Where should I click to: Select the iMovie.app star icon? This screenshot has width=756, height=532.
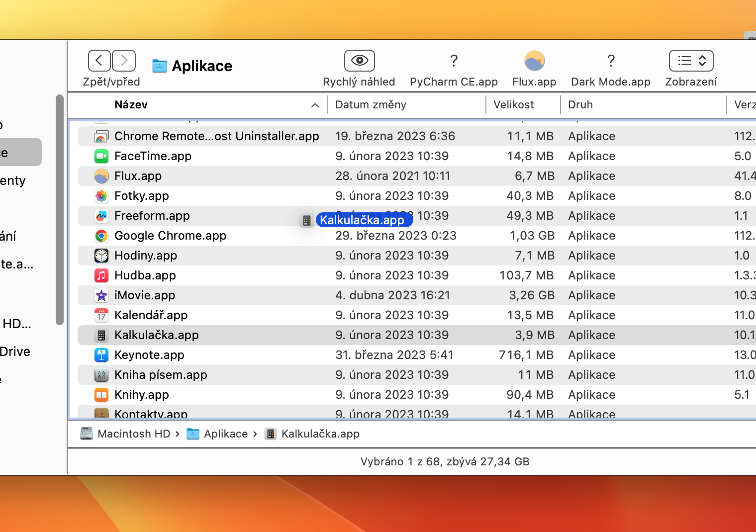pyautogui.click(x=101, y=295)
